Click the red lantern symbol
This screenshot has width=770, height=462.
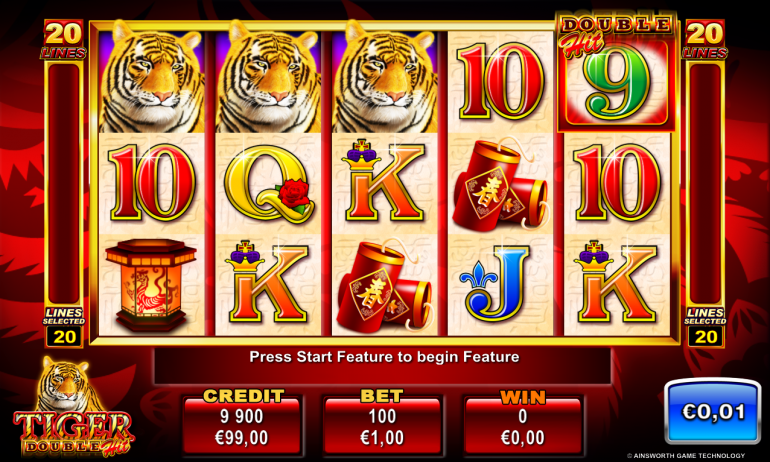151,285
